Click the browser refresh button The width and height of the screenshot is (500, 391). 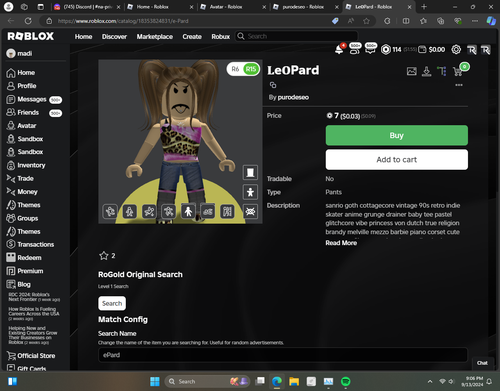(28, 21)
